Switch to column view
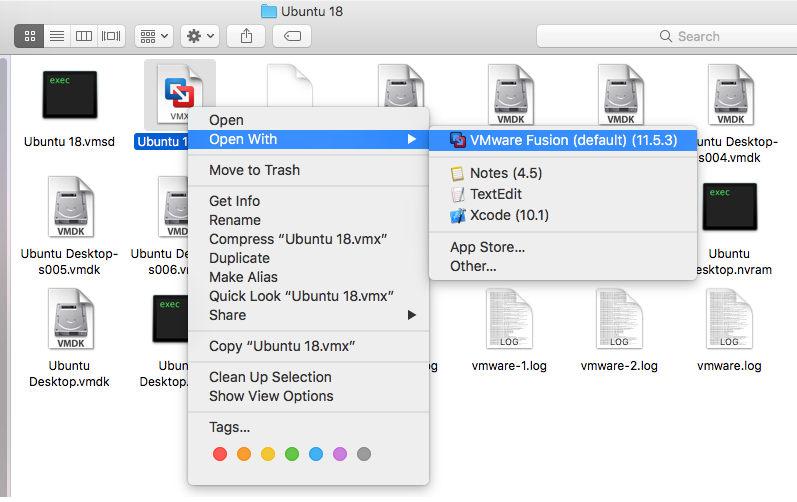The width and height of the screenshot is (797, 502). (84, 36)
